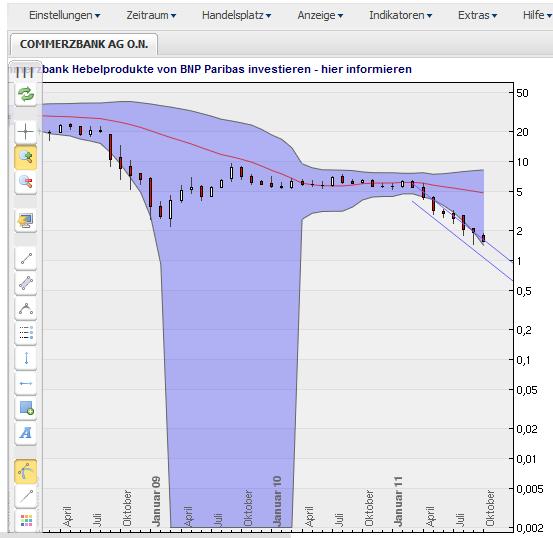The width and height of the screenshot is (553, 538).
Task: Select the horizontal double-arrow measure tool
Action: pos(26,383)
